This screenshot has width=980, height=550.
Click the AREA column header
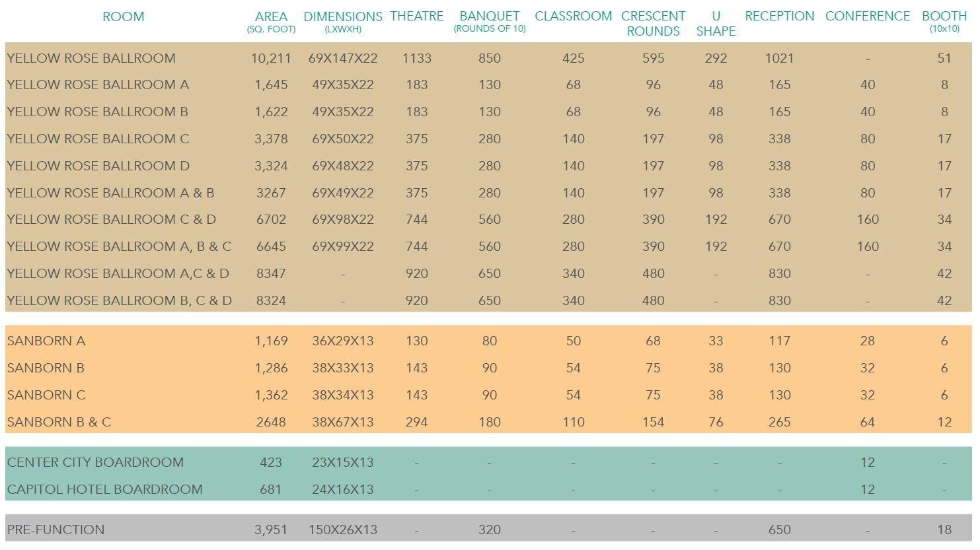pyautogui.click(x=271, y=17)
